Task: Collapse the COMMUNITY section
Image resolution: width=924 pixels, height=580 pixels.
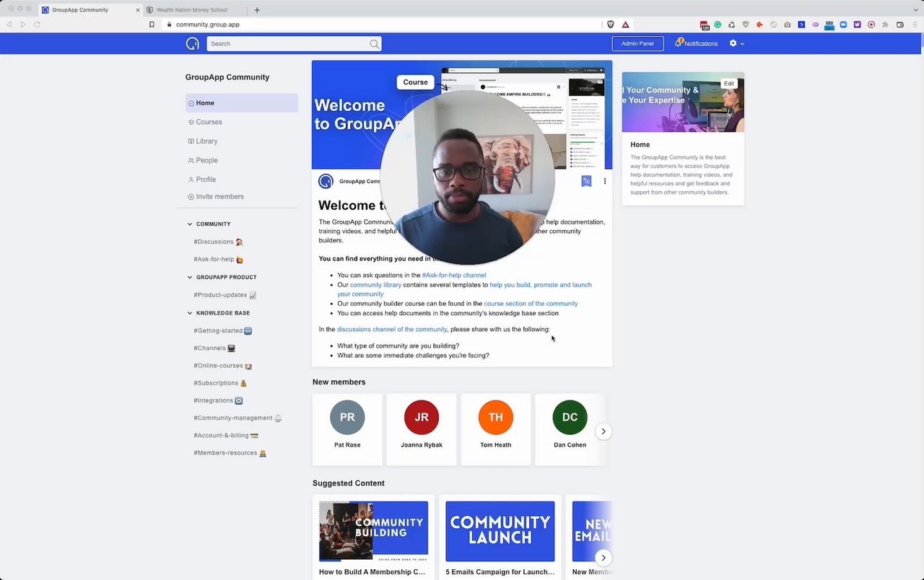Action: click(x=190, y=224)
